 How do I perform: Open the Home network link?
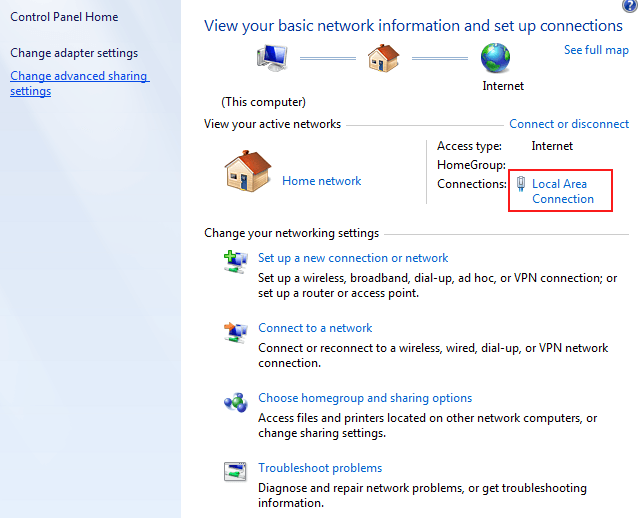pyautogui.click(x=322, y=181)
